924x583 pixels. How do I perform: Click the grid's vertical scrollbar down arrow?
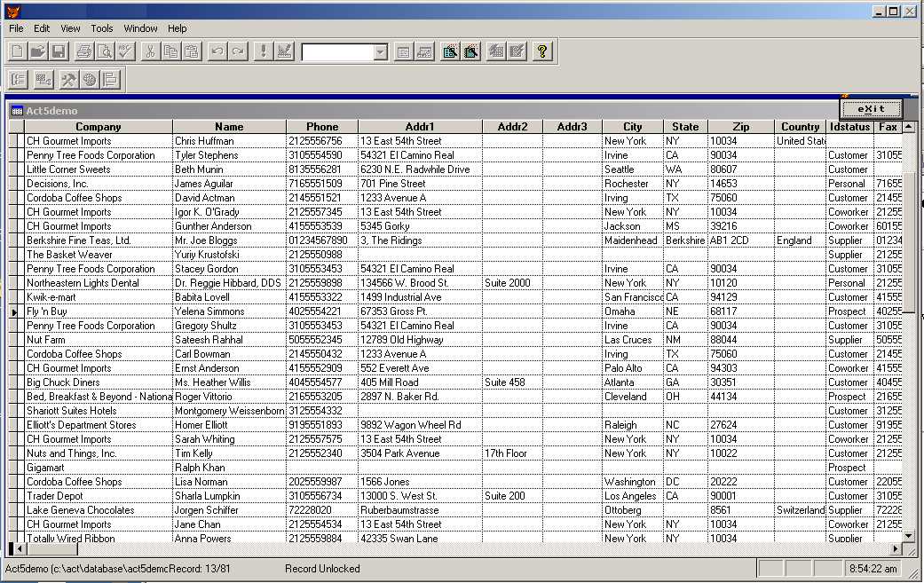pos(909,536)
